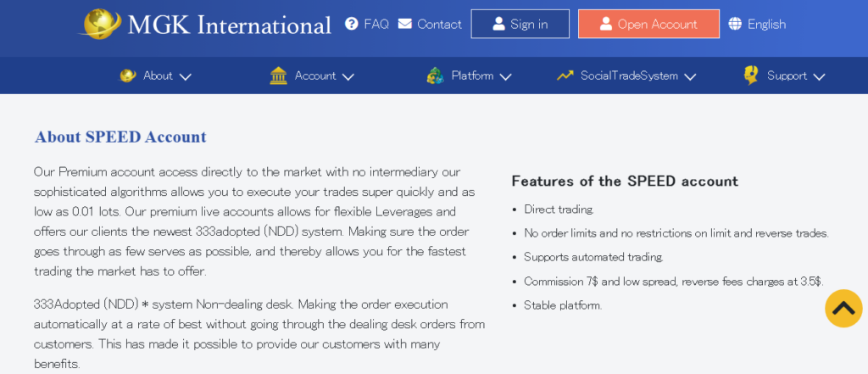Open the About navigation menu
This screenshot has width=868, height=374.
tap(155, 75)
